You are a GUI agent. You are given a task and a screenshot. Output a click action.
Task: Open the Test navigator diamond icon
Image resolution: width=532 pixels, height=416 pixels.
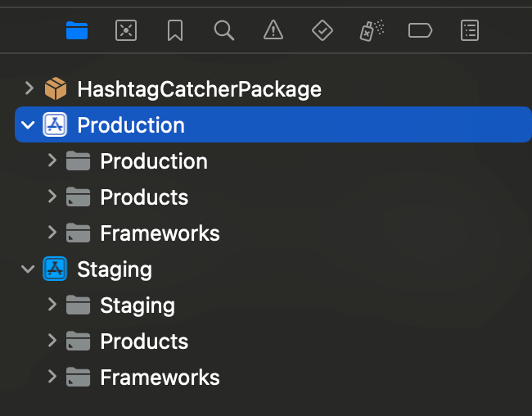(322, 30)
